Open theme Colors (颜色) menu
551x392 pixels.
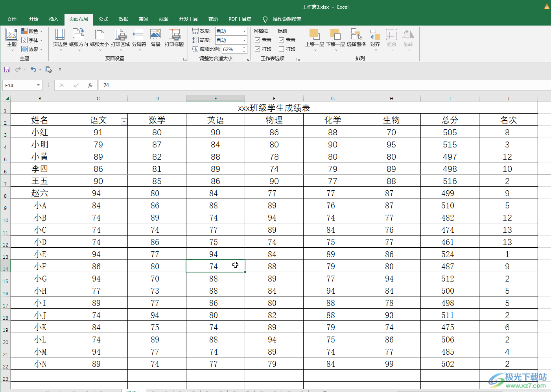click(32, 31)
